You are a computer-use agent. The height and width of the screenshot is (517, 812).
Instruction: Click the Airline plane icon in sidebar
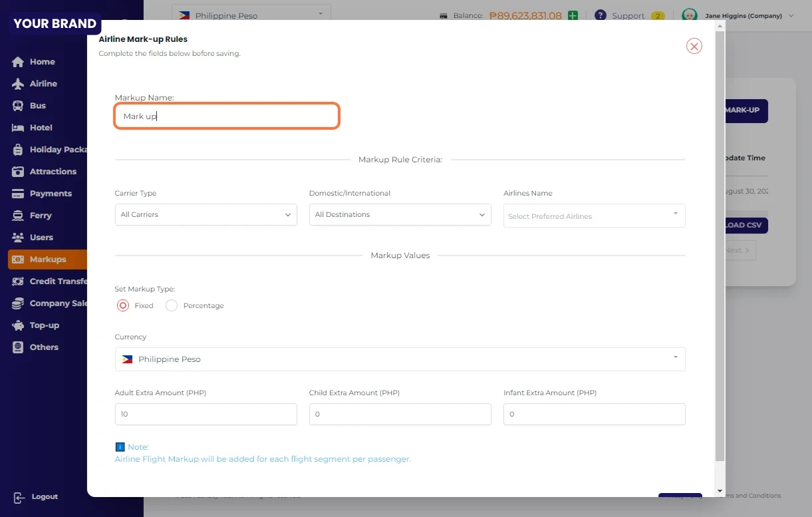[18, 84]
